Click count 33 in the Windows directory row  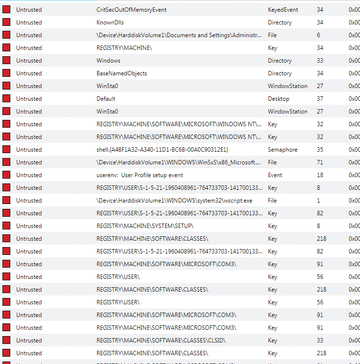click(320, 61)
